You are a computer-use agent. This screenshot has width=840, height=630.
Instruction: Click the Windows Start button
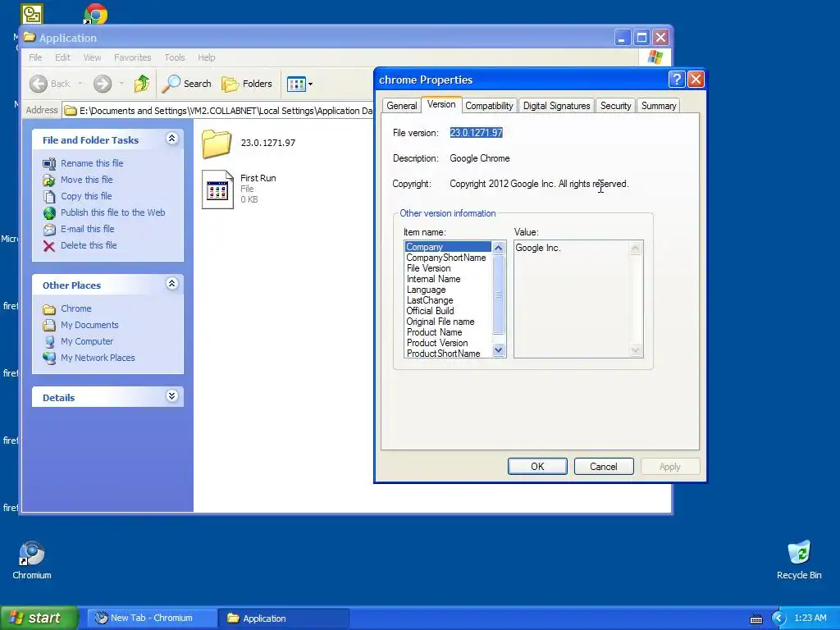[39, 618]
